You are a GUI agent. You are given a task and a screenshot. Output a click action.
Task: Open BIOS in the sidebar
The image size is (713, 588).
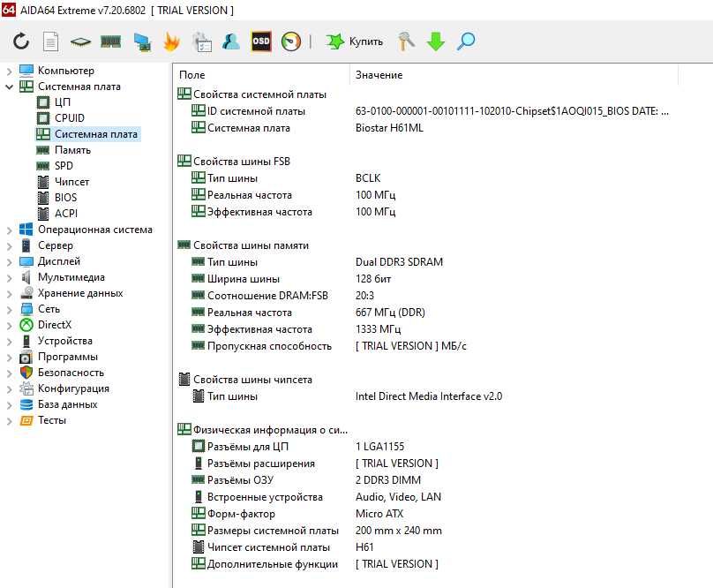pos(65,198)
